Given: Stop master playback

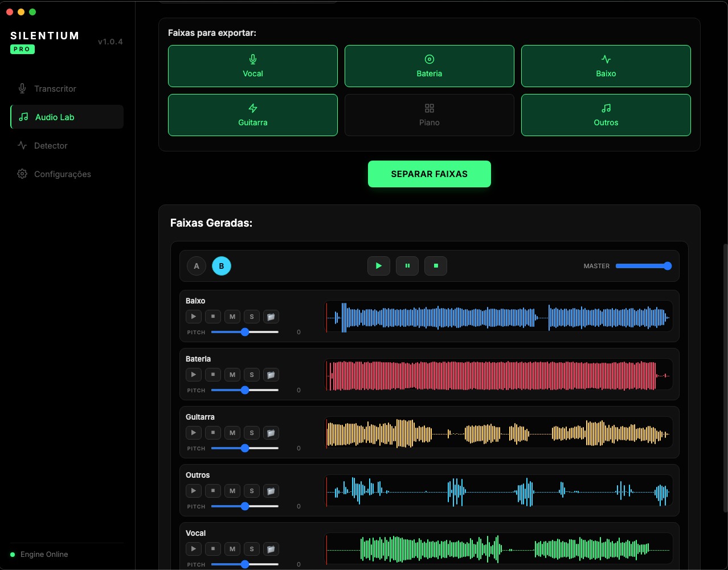Looking at the screenshot, I should pyautogui.click(x=435, y=265).
